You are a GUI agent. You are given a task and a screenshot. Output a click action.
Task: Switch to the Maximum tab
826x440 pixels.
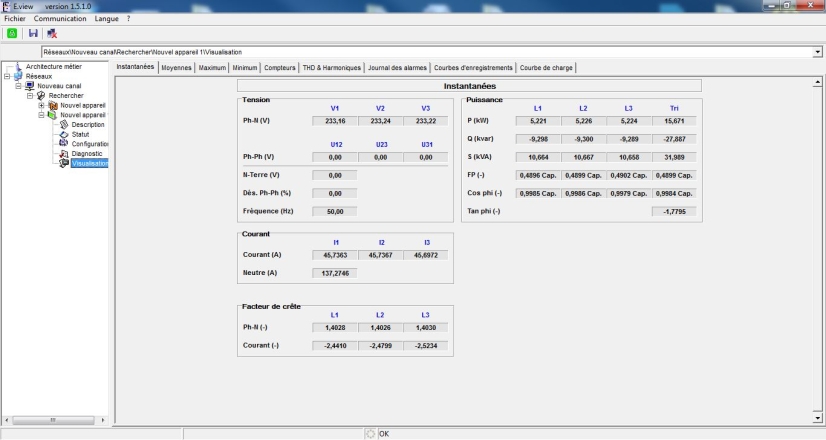(x=212, y=68)
